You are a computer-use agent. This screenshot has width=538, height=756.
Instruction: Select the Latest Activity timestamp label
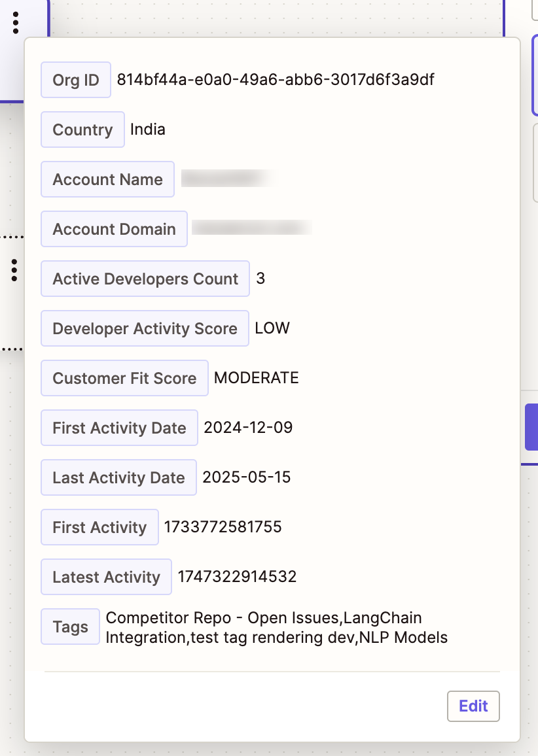tap(106, 577)
